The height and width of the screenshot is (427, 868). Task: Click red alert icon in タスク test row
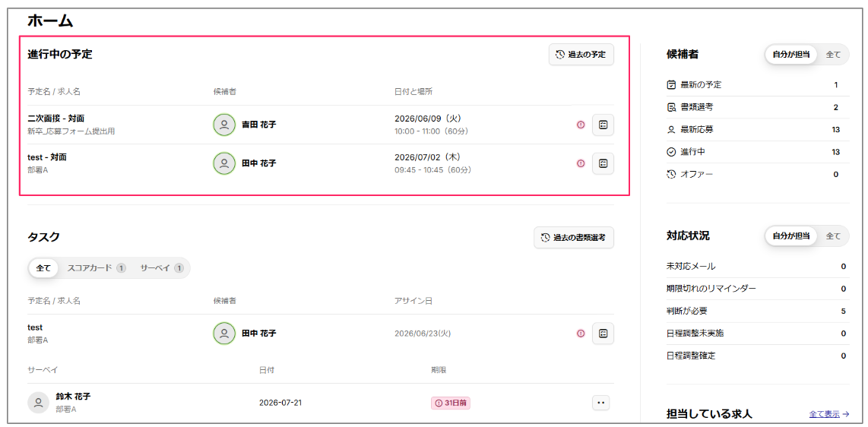(x=581, y=334)
